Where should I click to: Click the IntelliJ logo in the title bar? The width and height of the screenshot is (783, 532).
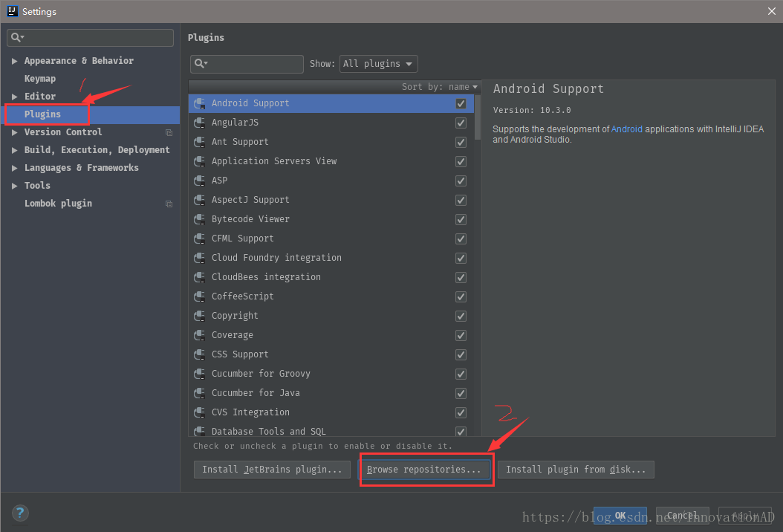pyautogui.click(x=12, y=11)
